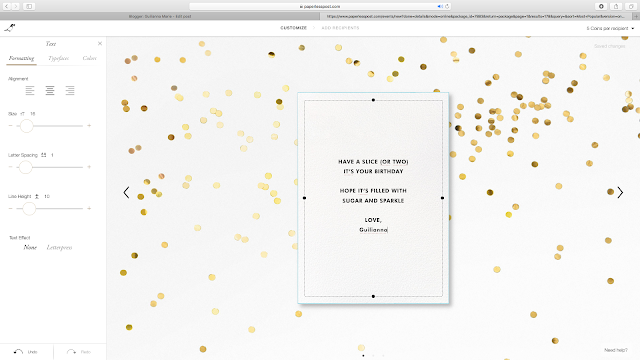Viewport: 640px width, 360px height.
Task: Click Safari back button
Action: coord(7,6)
